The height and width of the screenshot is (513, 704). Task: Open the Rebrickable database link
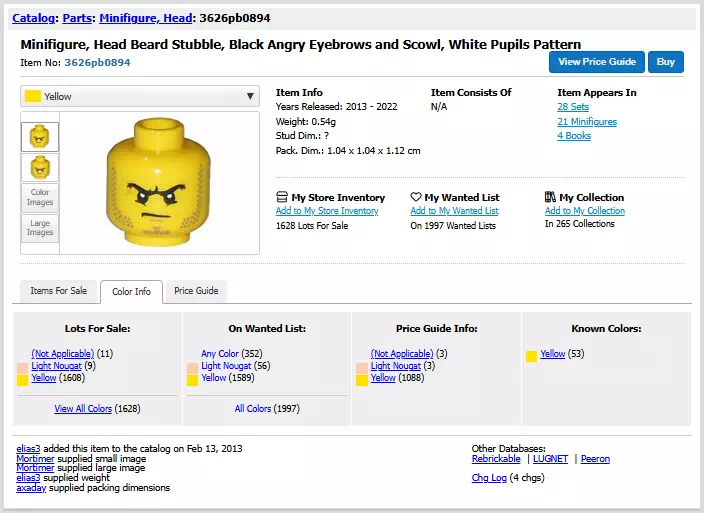(x=496, y=459)
